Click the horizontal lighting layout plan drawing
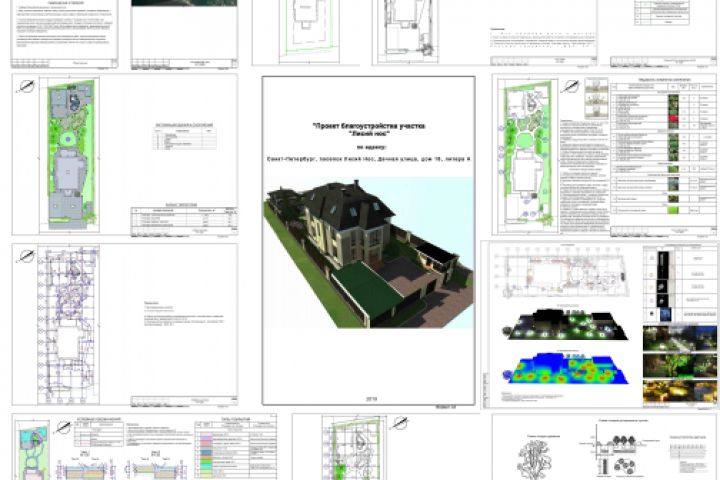 [x=562, y=273]
